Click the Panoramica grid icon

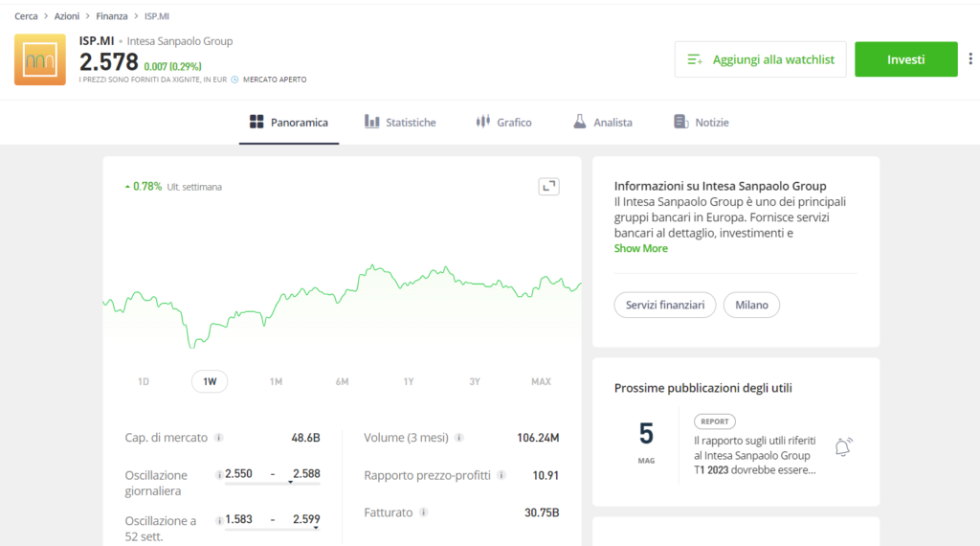(256, 122)
